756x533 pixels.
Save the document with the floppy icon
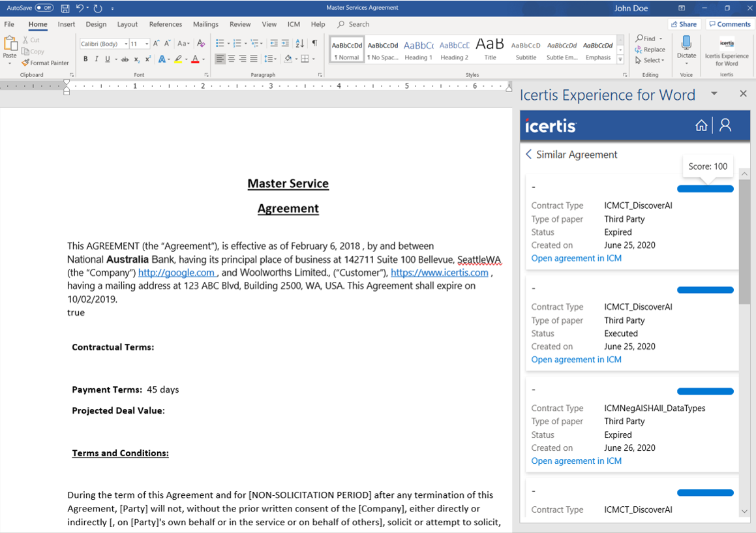(65, 8)
